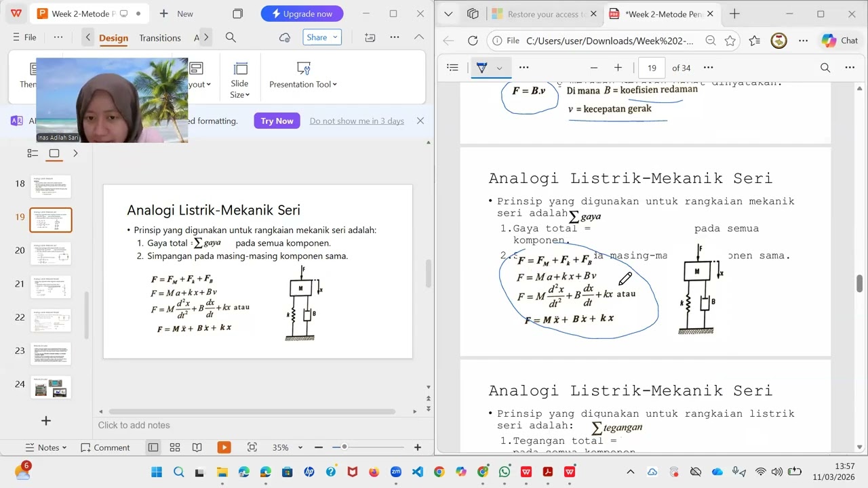This screenshot has width=868, height=488.
Task: Open Edge favorites list
Action: (755, 41)
